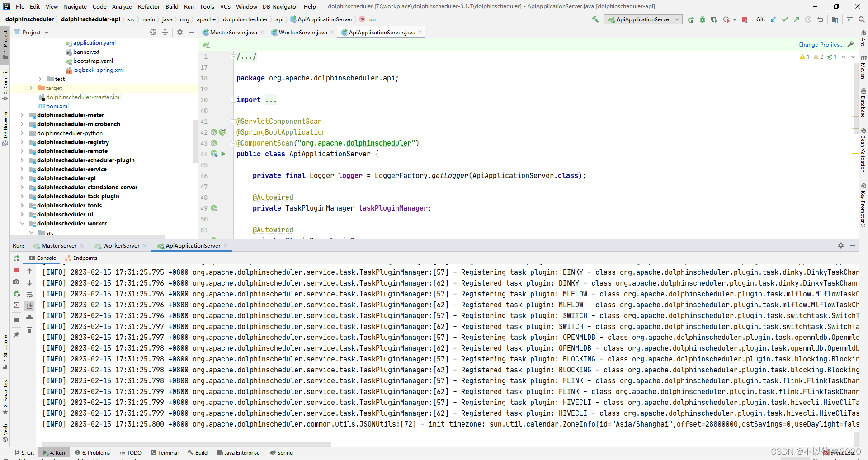Clear console with trash icon
Viewport: 868px width, 460px height.
pos(29,330)
